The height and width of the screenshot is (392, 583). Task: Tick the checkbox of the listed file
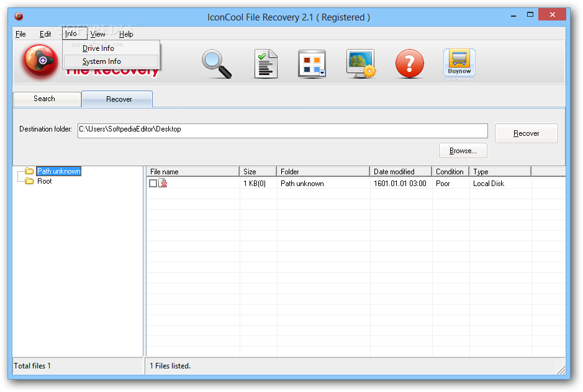153,183
